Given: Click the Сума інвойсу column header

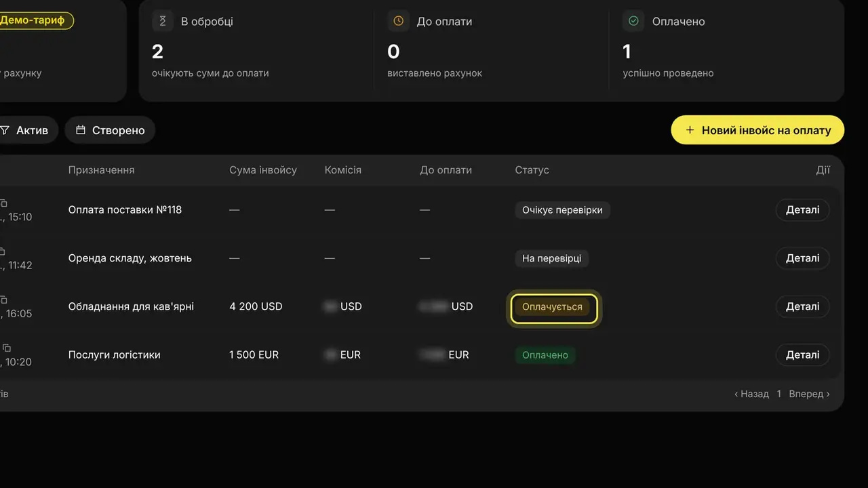Looking at the screenshot, I should click(263, 170).
